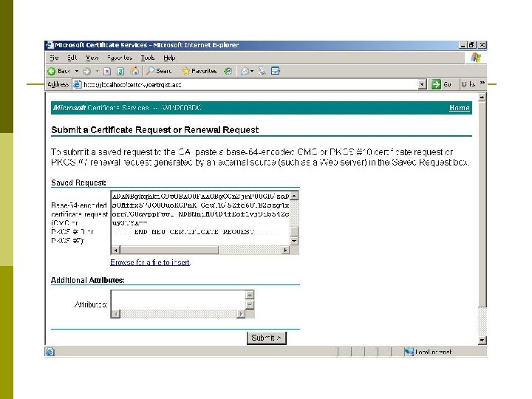
Task: Click the Saved Request horizontal scrollbar thumb
Action: 169,250
